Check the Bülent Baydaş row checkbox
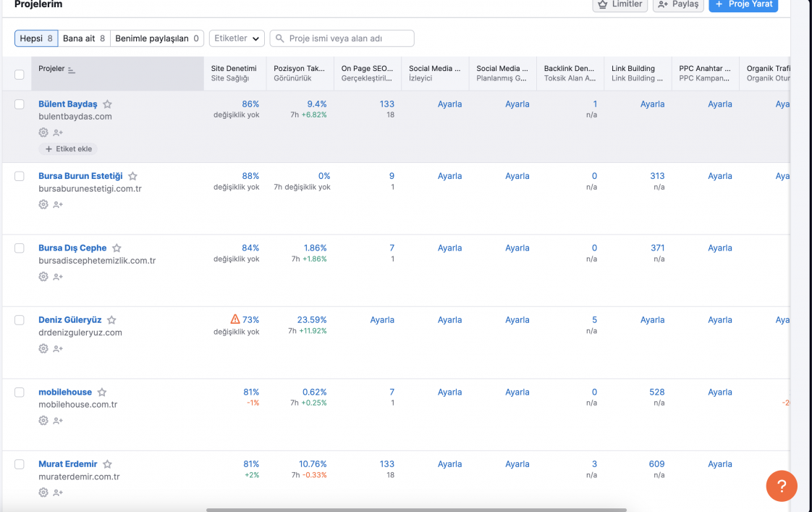This screenshot has width=812, height=512. click(x=20, y=104)
